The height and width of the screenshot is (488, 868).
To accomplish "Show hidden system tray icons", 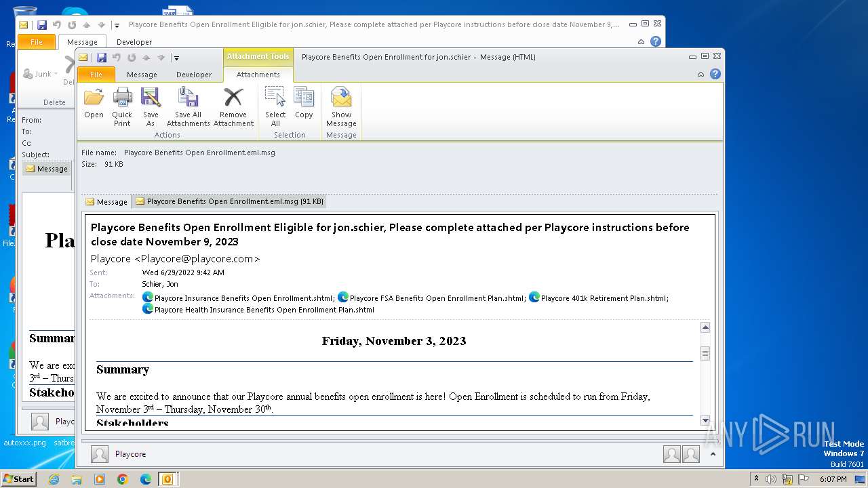I will [757, 479].
